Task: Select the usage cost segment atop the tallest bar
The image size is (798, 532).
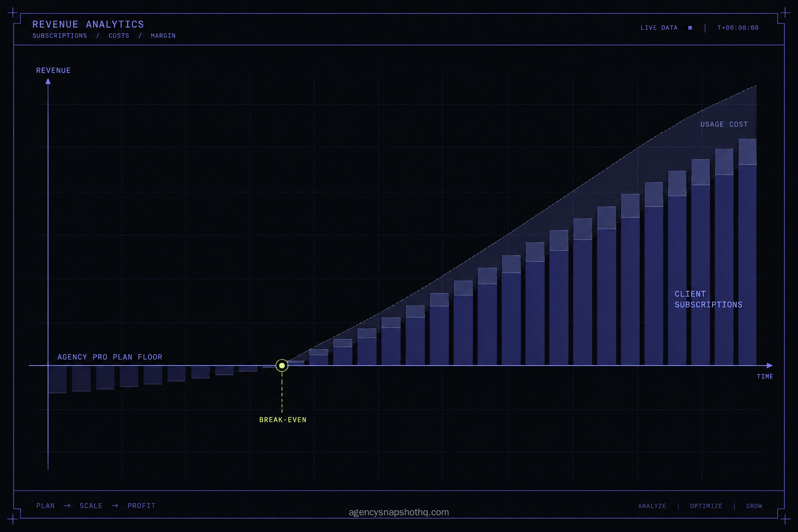Action: tap(748, 152)
